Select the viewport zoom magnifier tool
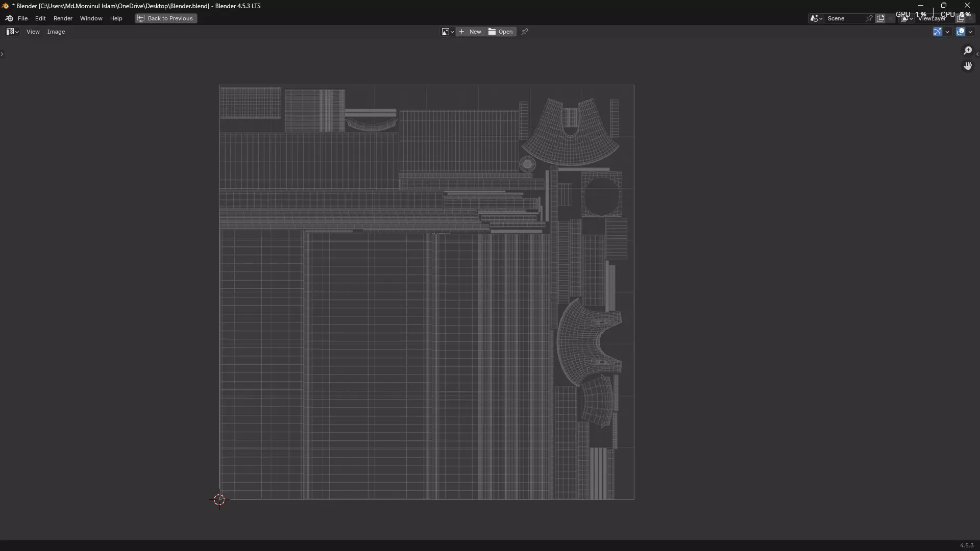Image resolution: width=980 pixels, height=551 pixels. [x=968, y=51]
